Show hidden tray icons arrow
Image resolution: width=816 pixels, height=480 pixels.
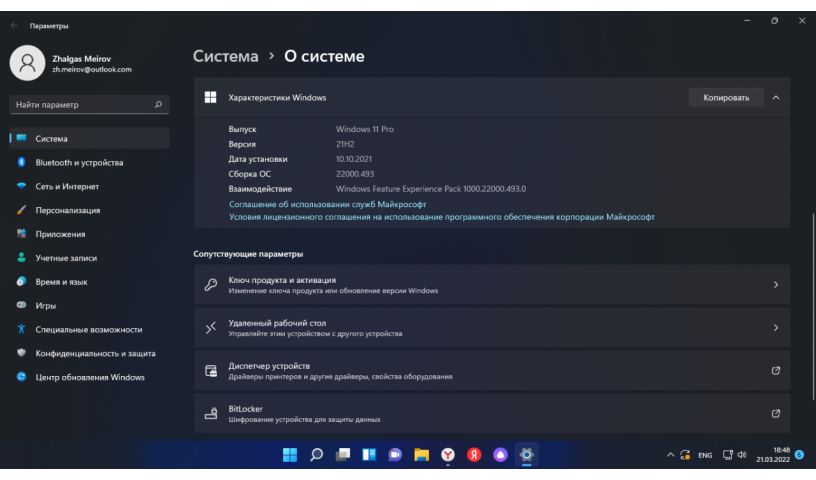point(670,455)
